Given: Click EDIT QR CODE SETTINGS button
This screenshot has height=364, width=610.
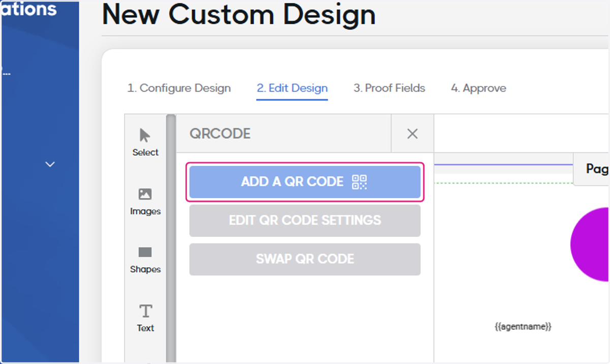Looking at the screenshot, I should tap(305, 221).
